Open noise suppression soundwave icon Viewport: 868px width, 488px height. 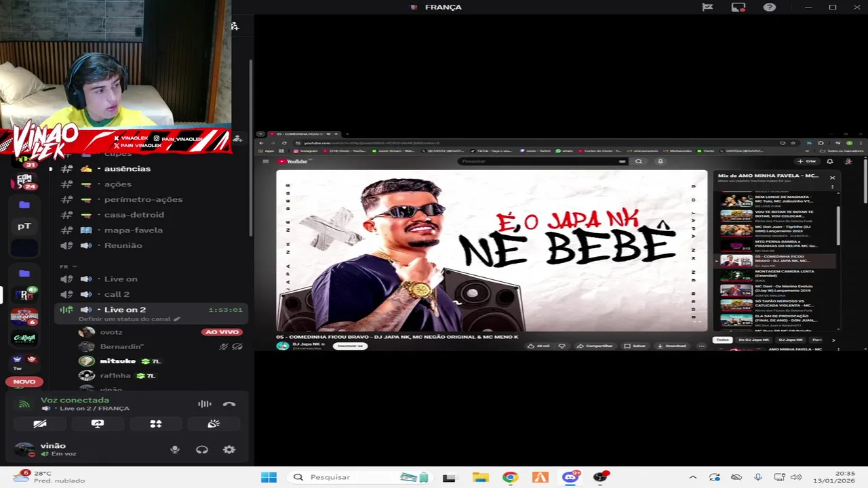coord(204,404)
